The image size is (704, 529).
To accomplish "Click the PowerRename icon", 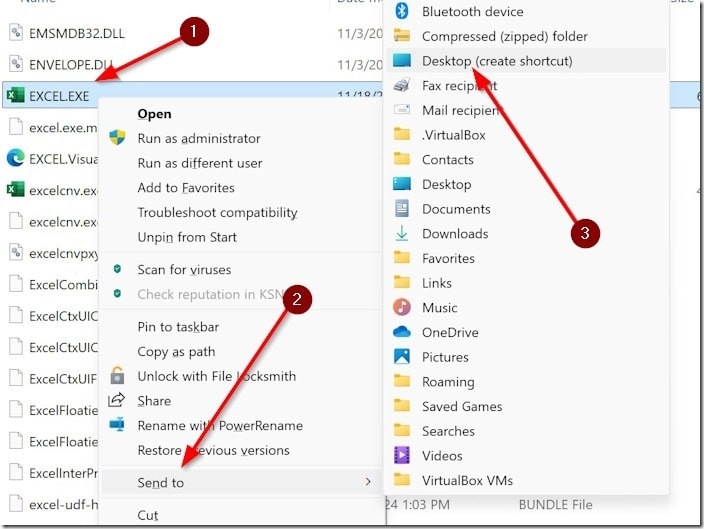I will [x=117, y=424].
